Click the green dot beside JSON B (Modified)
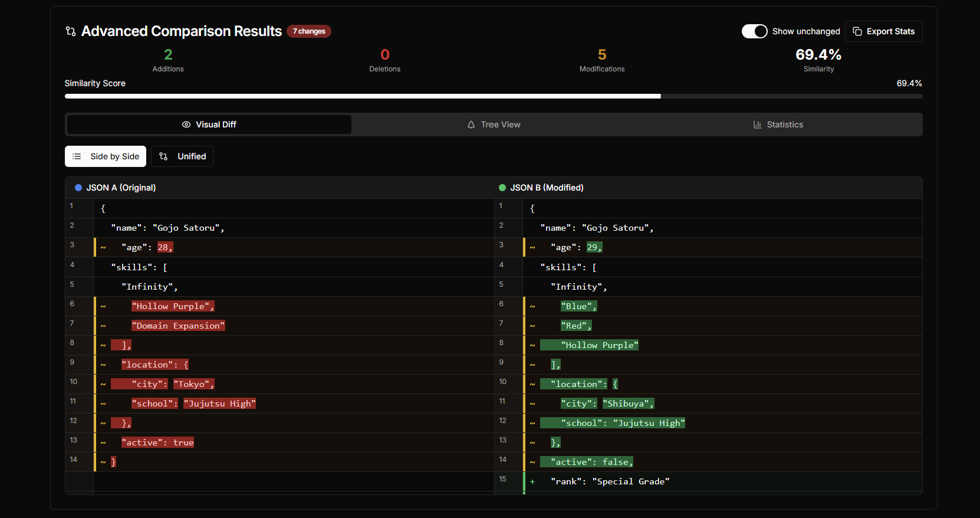The image size is (980, 518). (502, 188)
